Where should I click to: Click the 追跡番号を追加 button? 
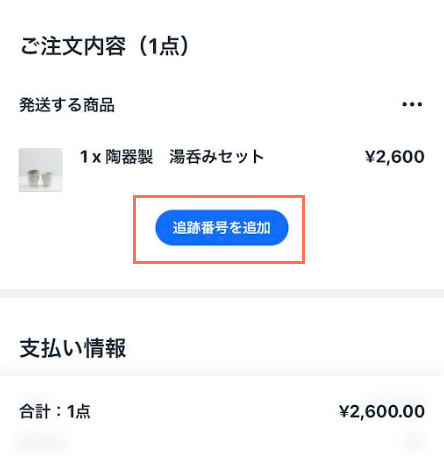click(222, 228)
